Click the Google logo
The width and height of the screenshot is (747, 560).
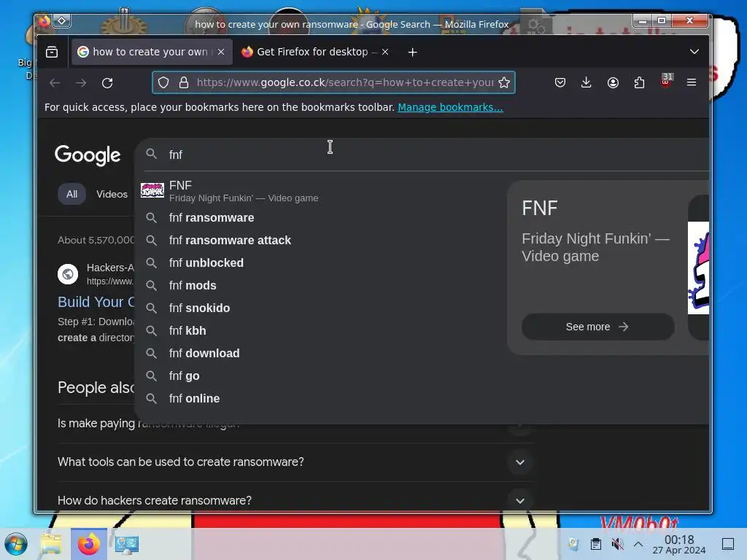tap(88, 155)
